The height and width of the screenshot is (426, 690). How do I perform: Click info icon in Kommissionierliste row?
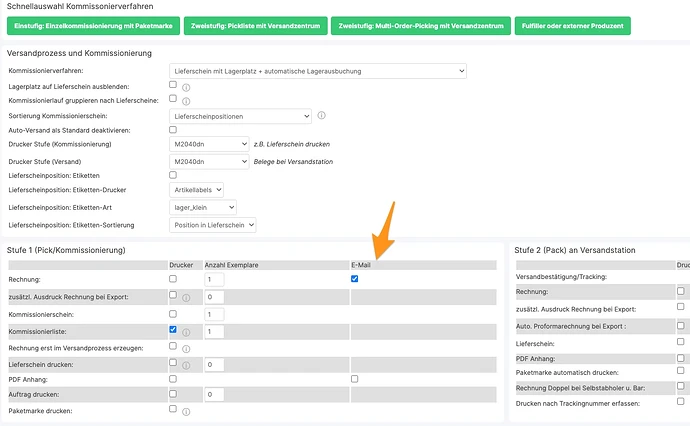186,332
